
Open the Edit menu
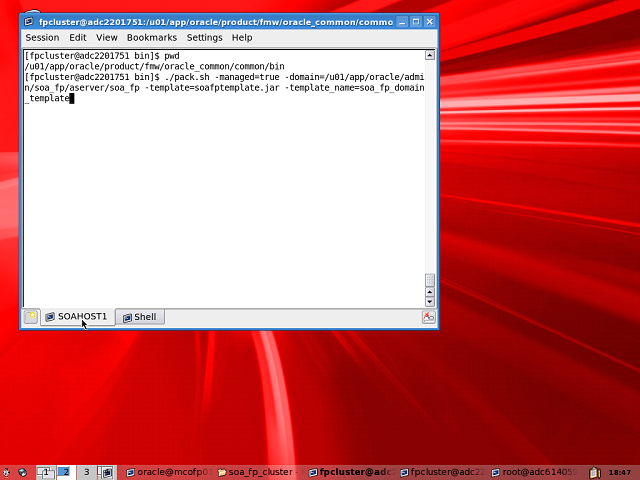pyautogui.click(x=77, y=37)
